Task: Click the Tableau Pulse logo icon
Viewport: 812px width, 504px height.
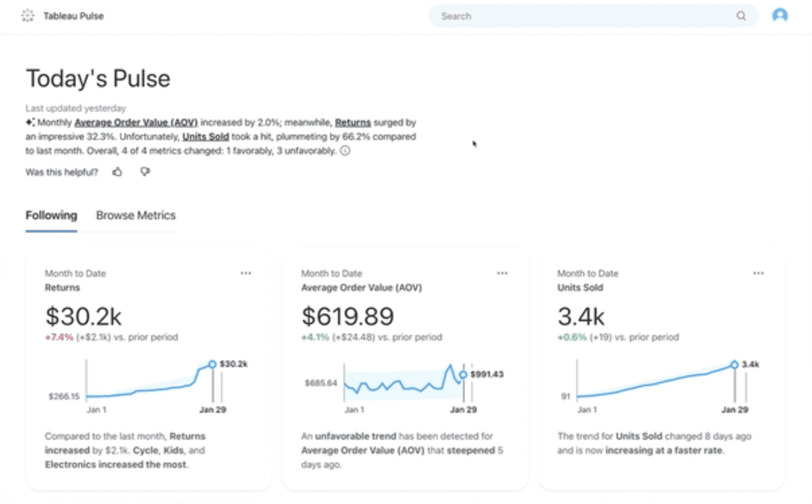Action: pyautogui.click(x=28, y=16)
